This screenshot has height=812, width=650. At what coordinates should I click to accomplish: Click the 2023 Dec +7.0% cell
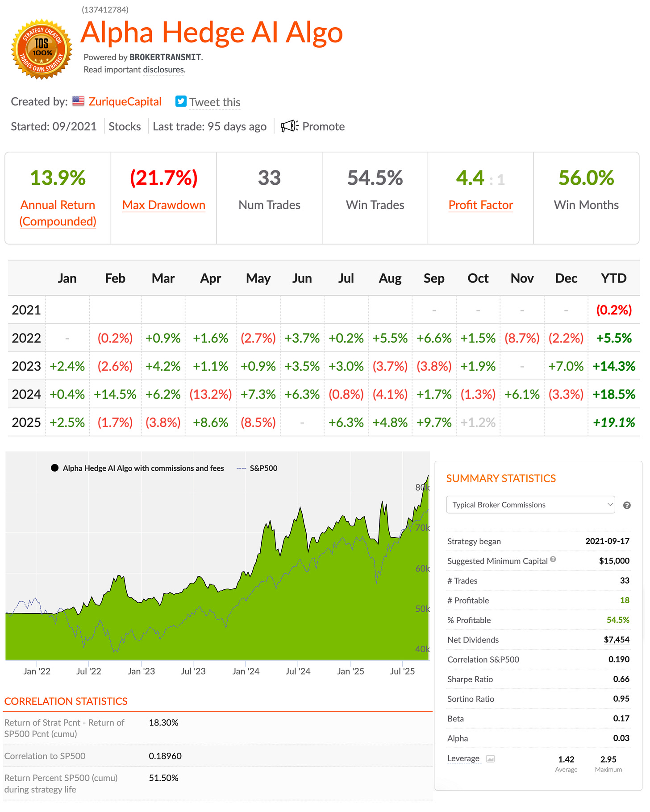point(566,366)
